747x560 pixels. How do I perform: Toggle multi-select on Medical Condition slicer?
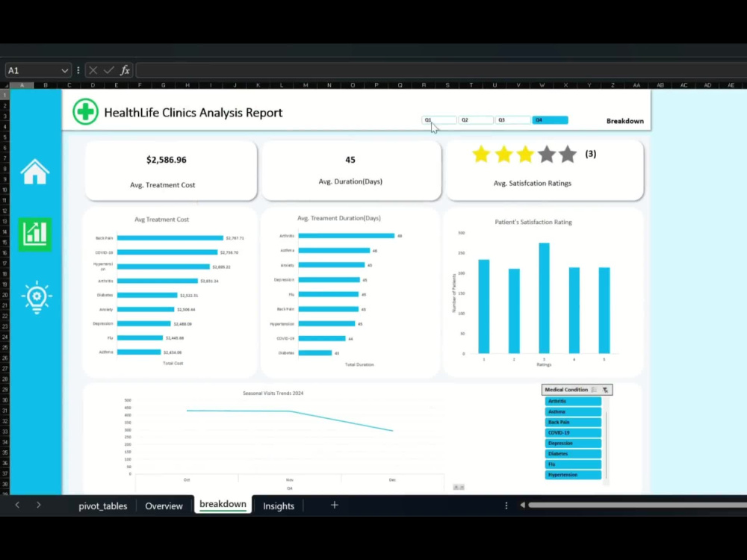point(594,390)
